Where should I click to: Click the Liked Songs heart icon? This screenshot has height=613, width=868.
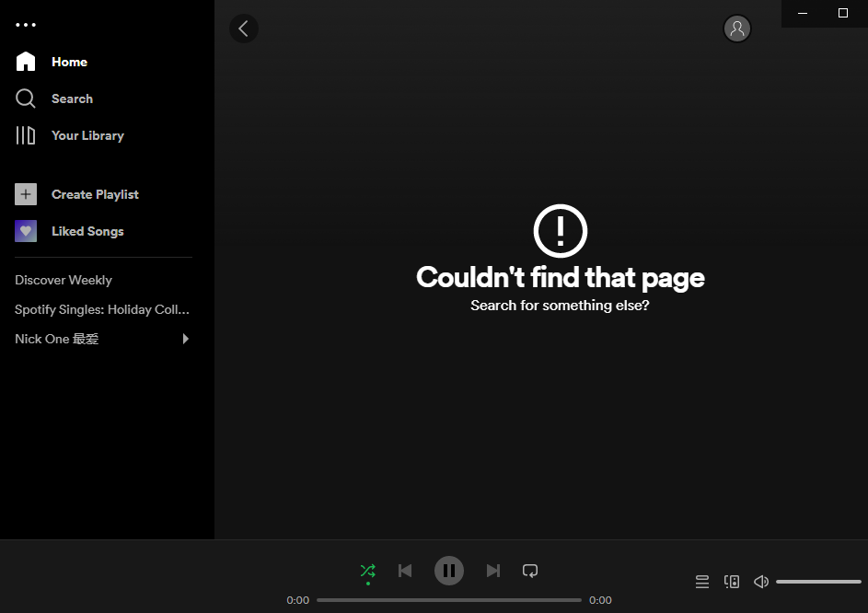[26, 231]
